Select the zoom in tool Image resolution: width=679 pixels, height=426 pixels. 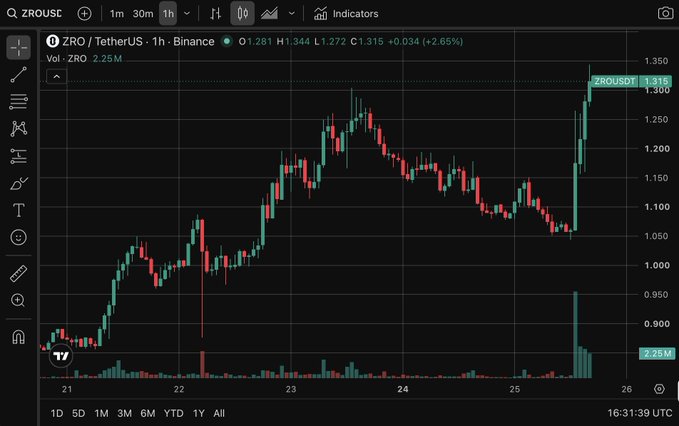(19, 300)
